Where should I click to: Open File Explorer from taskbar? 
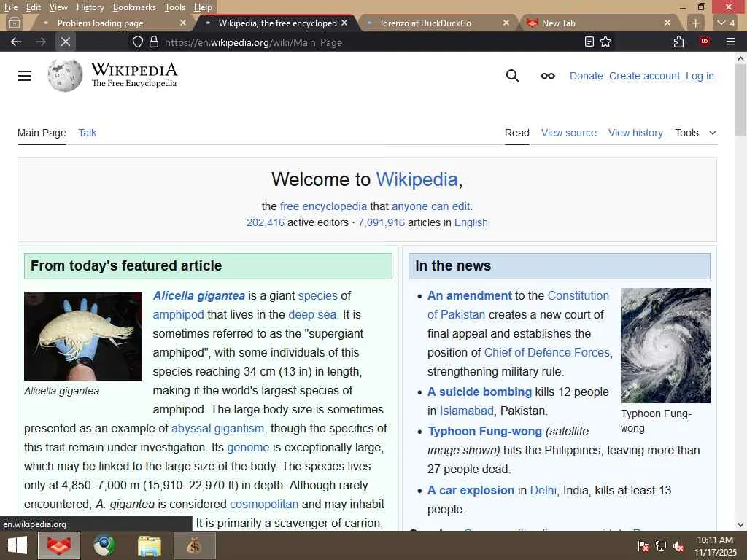(x=149, y=545)
